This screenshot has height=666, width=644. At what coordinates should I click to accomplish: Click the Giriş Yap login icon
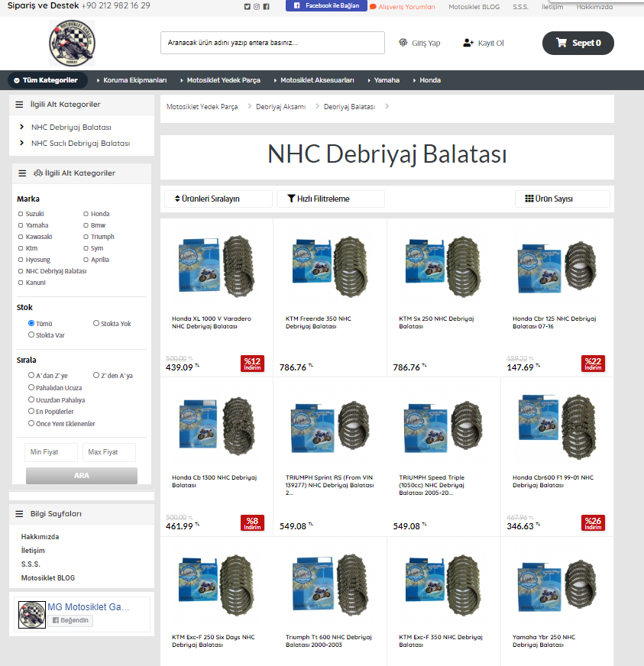point(403,43)
